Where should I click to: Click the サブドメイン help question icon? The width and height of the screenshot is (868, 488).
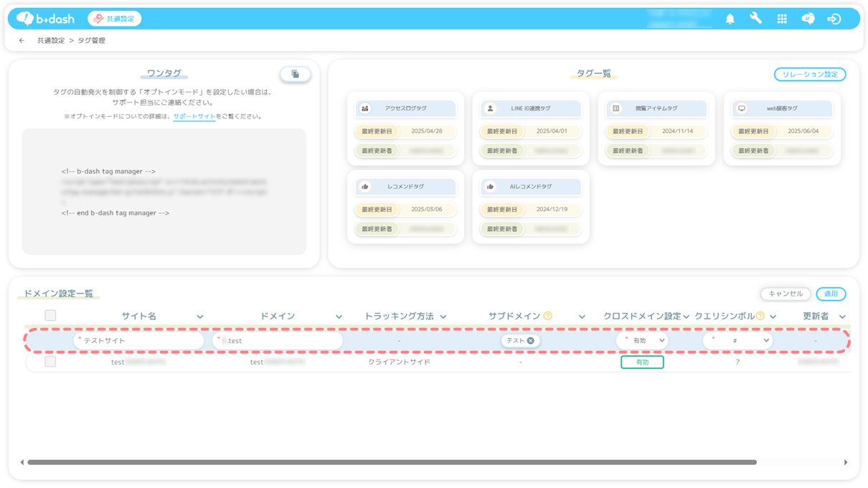(548, 316)
